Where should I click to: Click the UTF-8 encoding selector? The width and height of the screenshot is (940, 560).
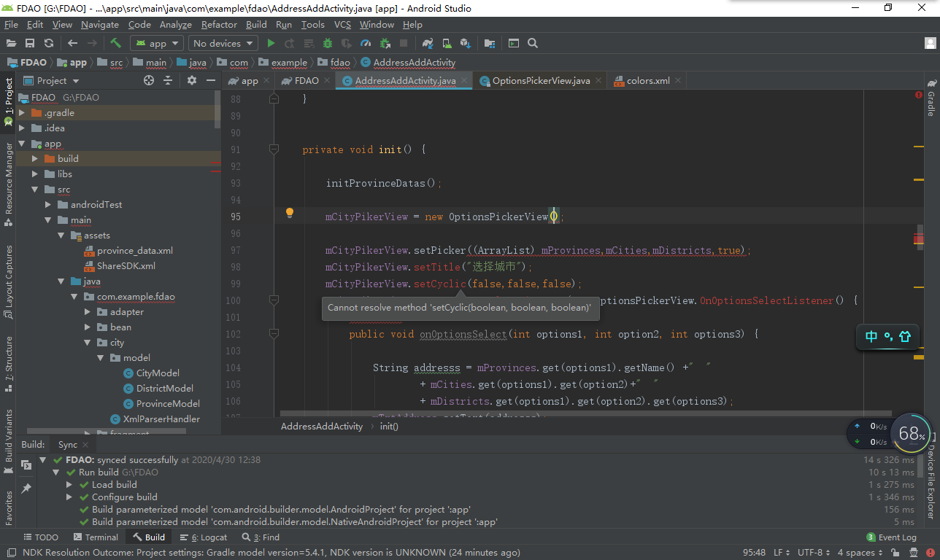[814, 553]
